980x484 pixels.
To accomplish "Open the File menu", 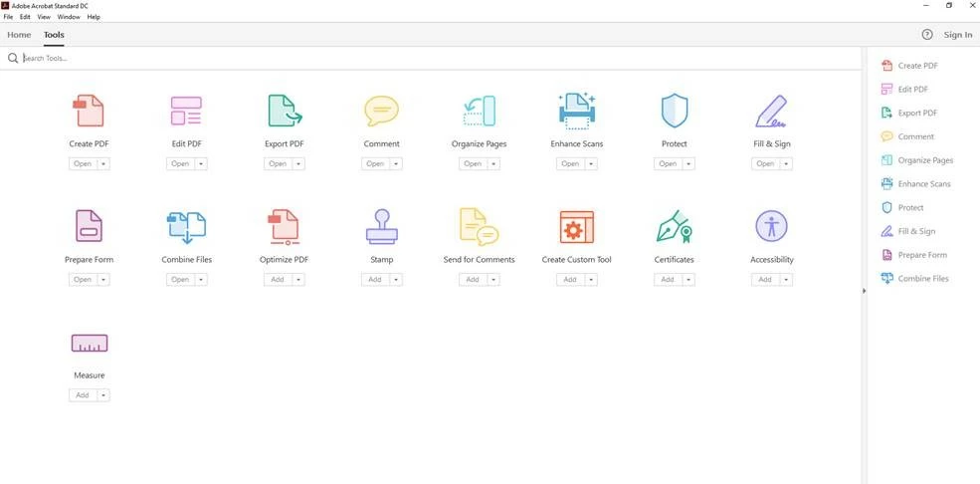I will pos(8,17).
